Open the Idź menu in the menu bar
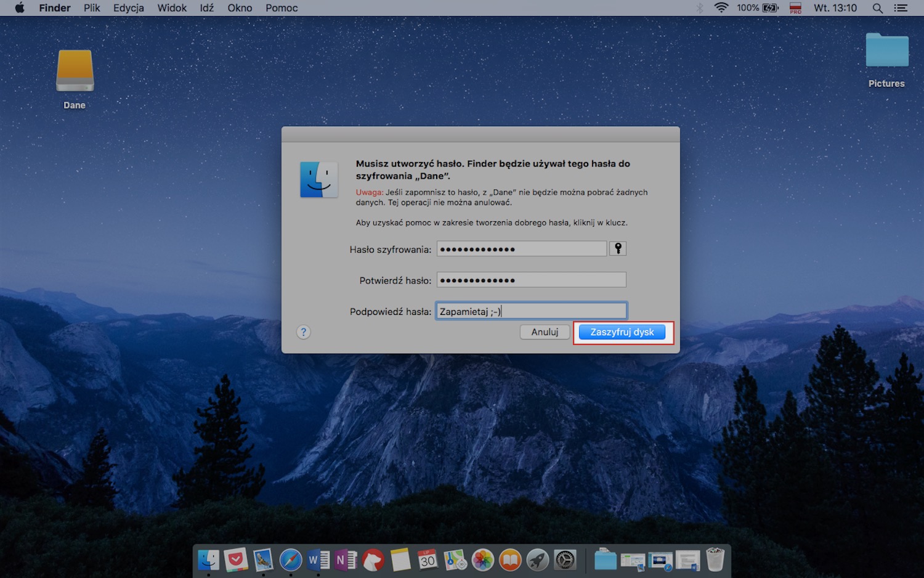The image size is (924, 578). click(206, 8)
